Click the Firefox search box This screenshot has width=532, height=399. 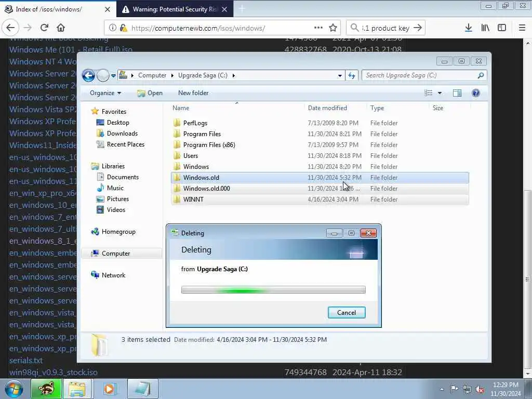(x=385, y=28)
